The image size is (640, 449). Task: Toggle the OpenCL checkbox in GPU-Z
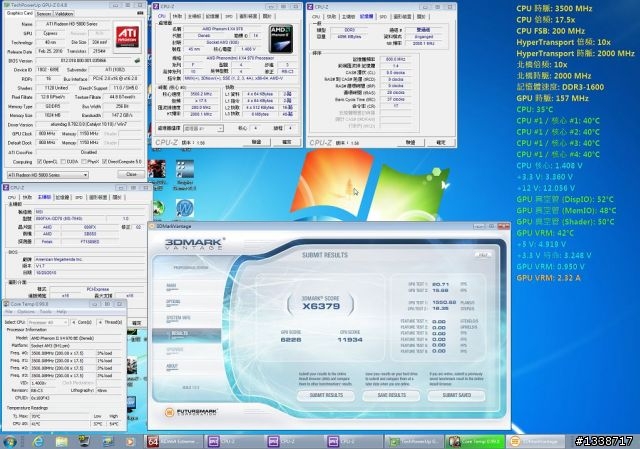coord(40,162)
